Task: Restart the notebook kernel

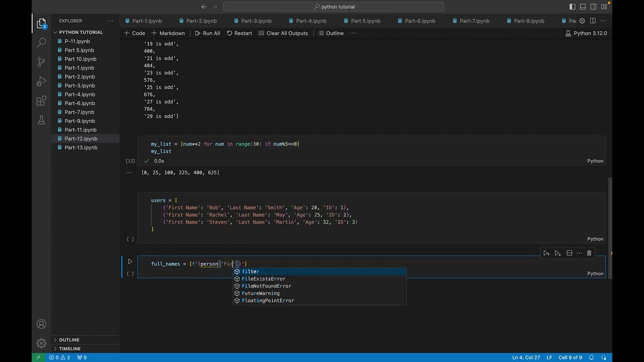Action: [x=239, y=33]
